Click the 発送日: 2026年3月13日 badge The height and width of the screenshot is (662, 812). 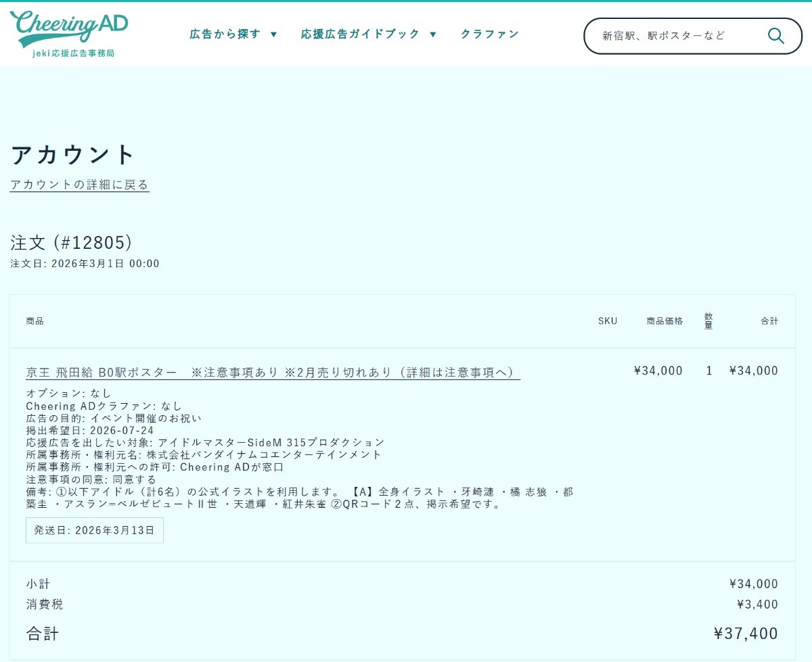point(95,530)
